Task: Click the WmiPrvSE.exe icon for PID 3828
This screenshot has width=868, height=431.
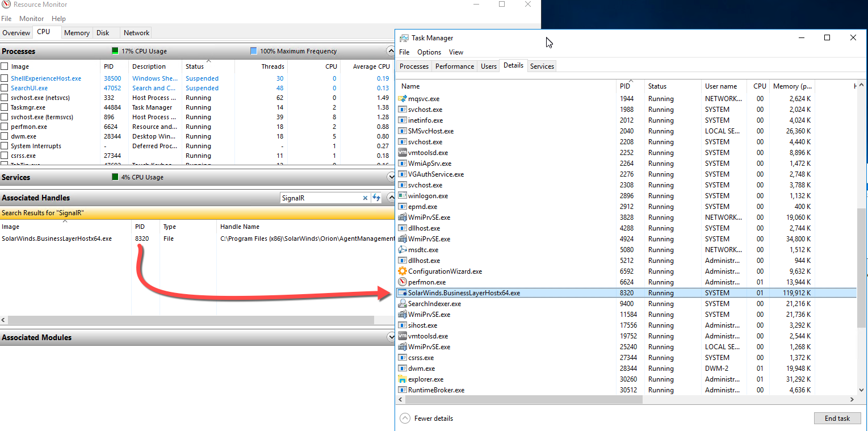Action: tap(402, 217)
